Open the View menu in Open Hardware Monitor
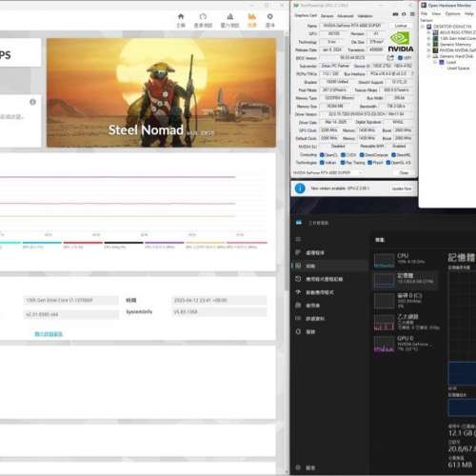 (x=436, y=13)
